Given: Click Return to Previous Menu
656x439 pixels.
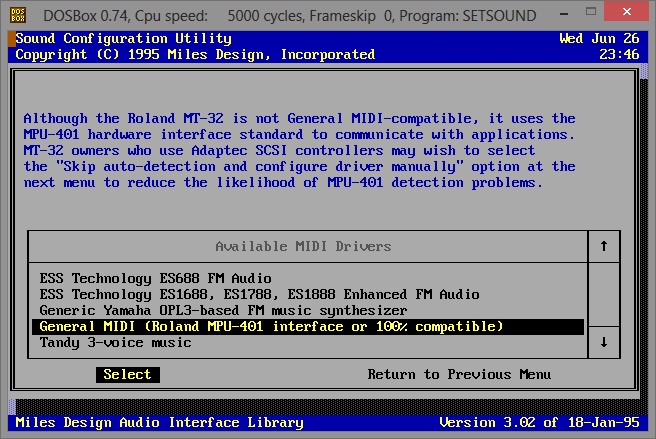Looking at the screenshot, I should [459, 374].
